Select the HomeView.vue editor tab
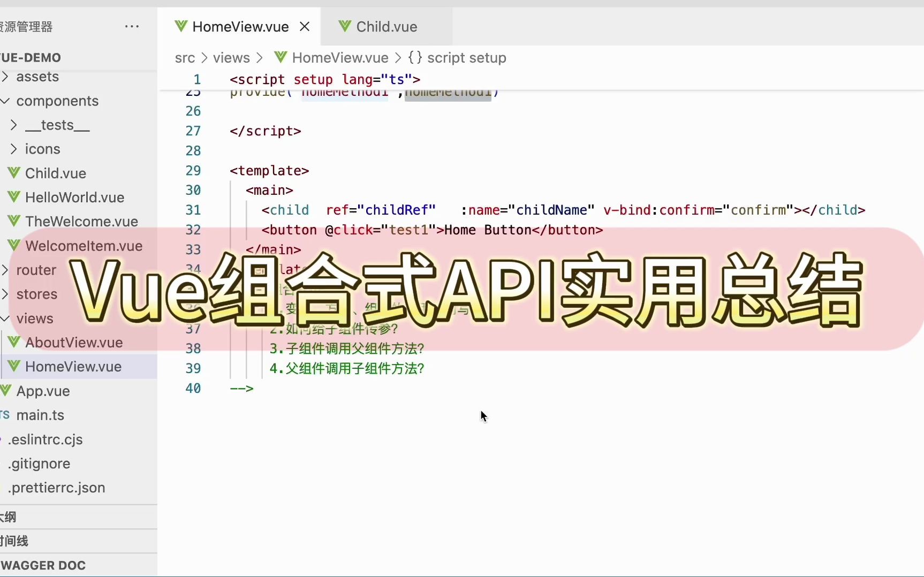This screenshot has width=924, height=577. (240, 26)
